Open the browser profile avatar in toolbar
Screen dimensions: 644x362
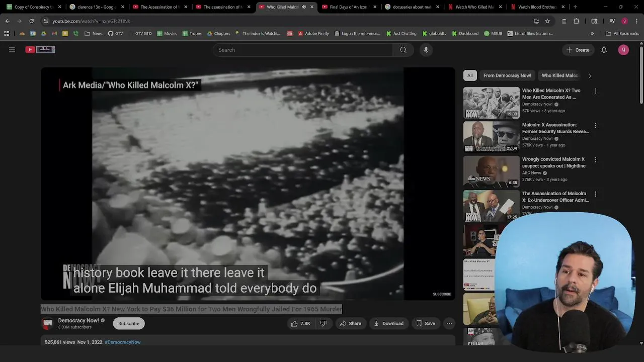tap(624, 21)
